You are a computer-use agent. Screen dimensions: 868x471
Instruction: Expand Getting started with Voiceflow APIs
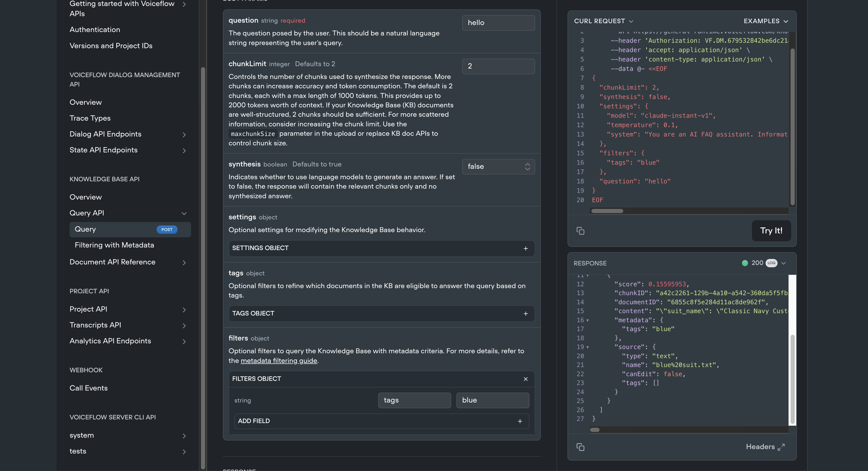tap(184, 4)
